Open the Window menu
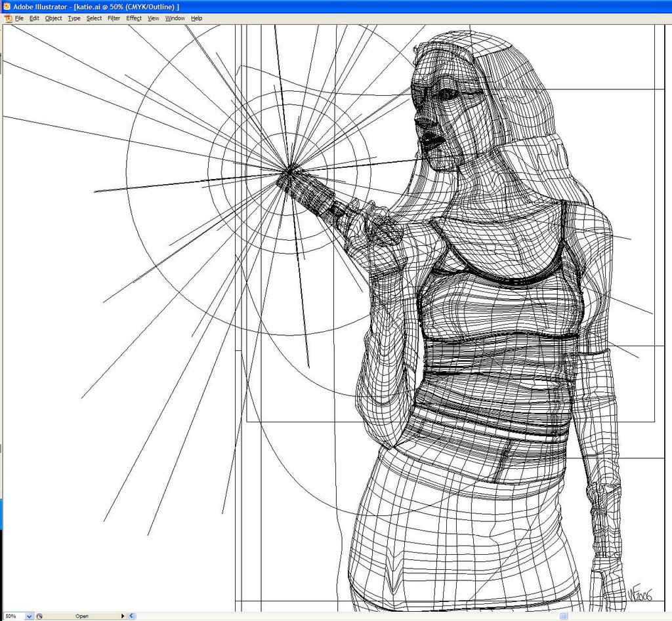The image size is (672, 621). 175,18
